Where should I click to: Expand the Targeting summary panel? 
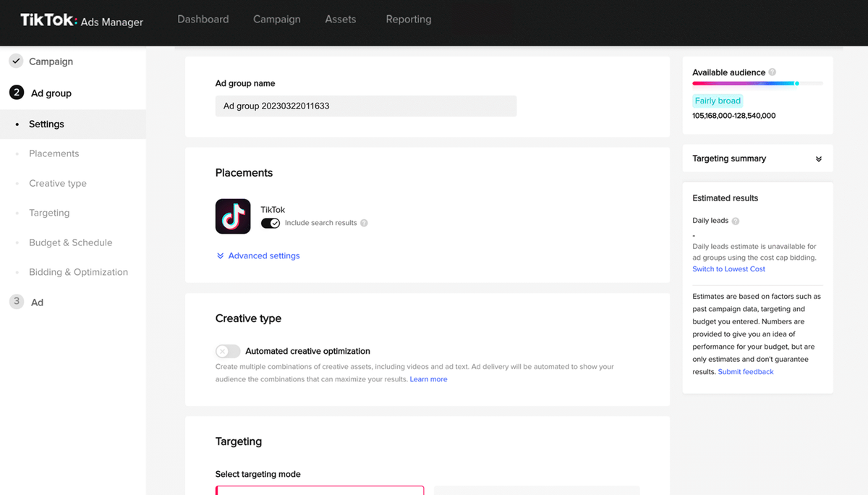tap(818, 158)
